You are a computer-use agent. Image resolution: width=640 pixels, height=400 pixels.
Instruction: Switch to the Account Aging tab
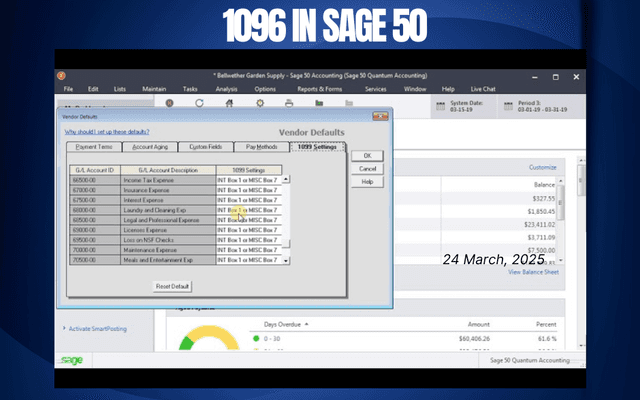coord(150,147)
